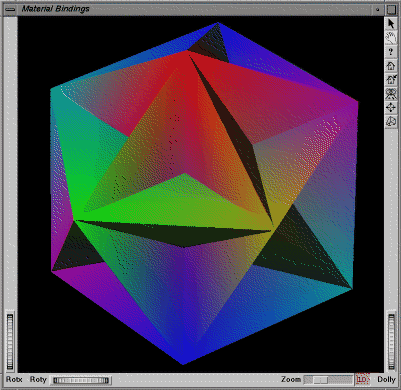Maximize the Material Bindings window
401x390 pixels.
click(391, 9)
